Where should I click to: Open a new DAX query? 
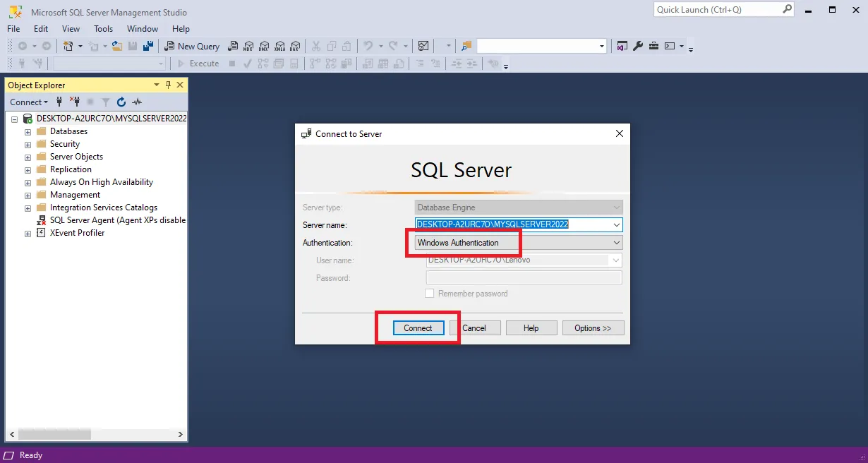click(x=295, y=46)
